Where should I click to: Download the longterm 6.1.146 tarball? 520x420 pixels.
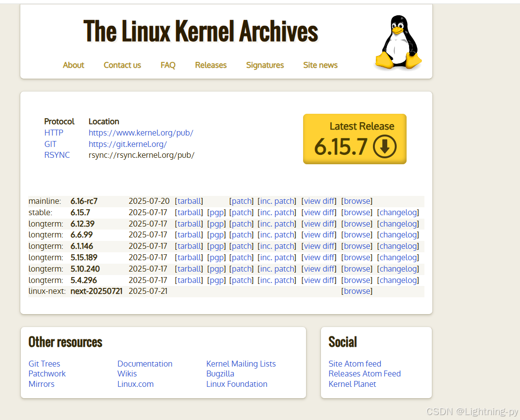pyautogui.click(x=189, y=246)
